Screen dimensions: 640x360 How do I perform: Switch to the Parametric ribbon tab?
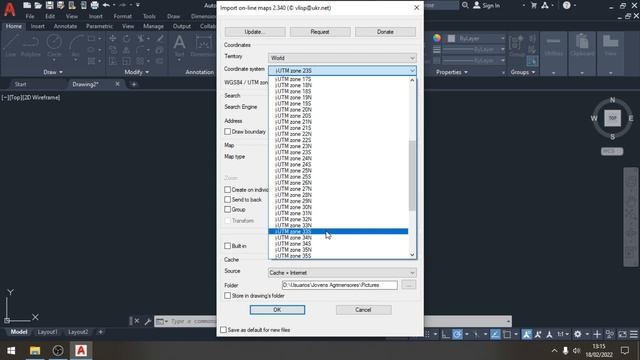point(99,26)
